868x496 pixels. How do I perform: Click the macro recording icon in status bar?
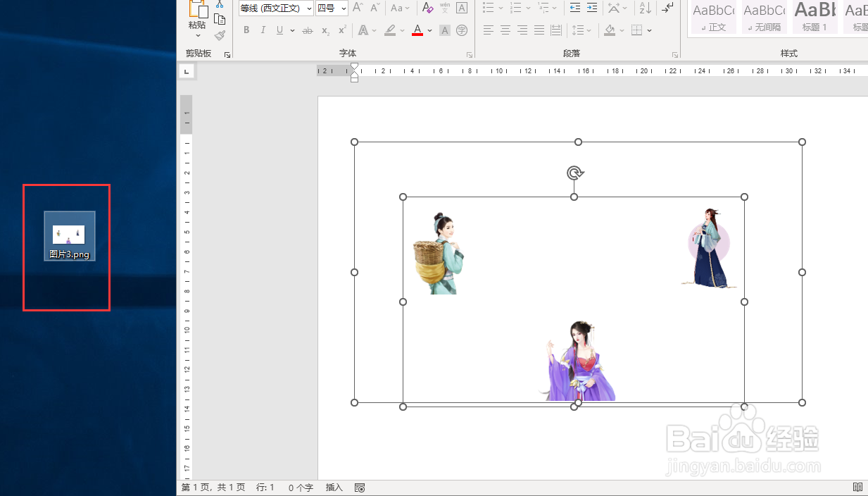tap(360, 488)
